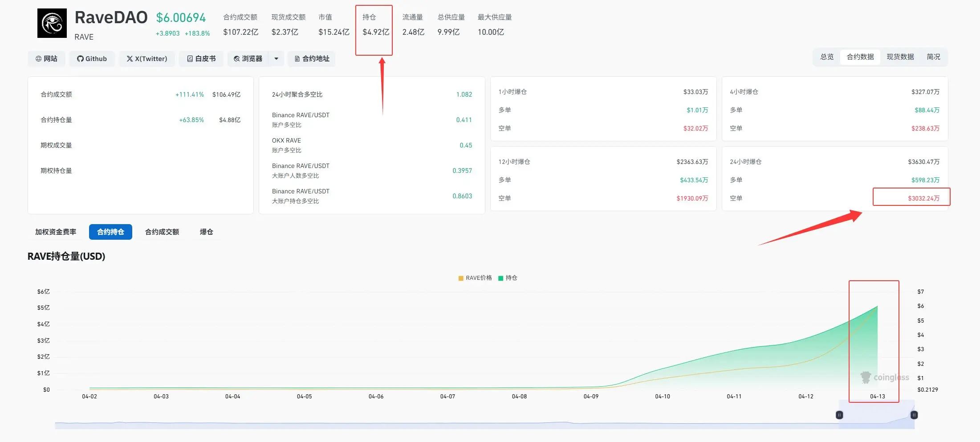Click the 2.48亿 流通量 value
This screenshot has height=442, width=980.
(413, 32)
